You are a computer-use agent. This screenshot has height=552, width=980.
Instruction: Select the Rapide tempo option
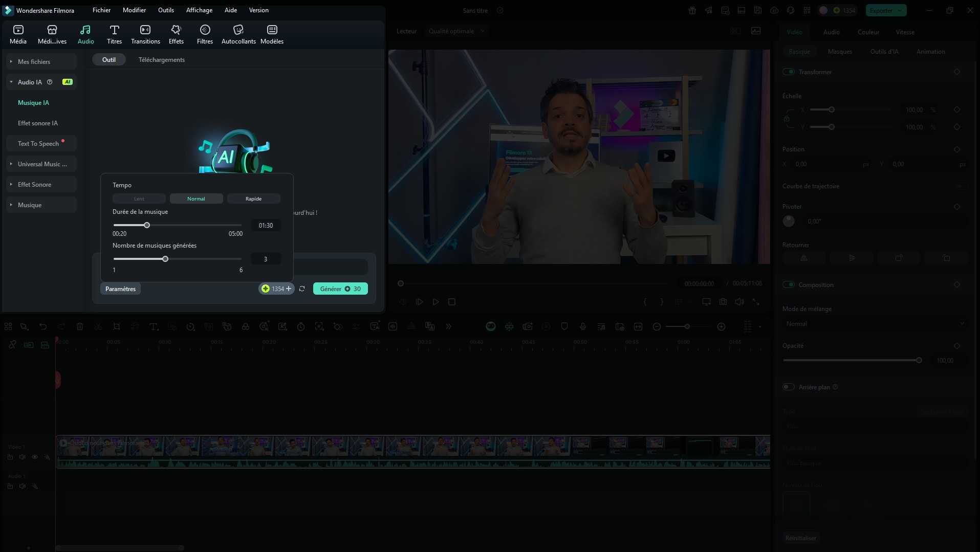tap(253, 198)
